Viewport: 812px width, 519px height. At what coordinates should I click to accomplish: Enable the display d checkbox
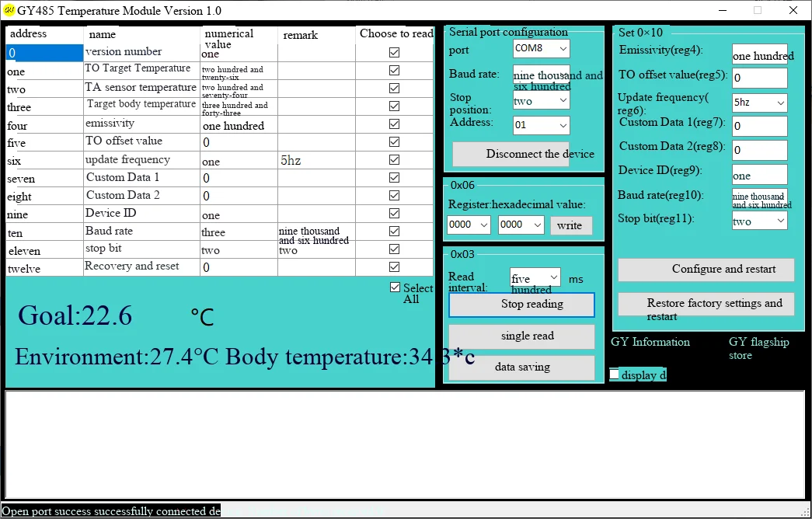pos(614,374)
